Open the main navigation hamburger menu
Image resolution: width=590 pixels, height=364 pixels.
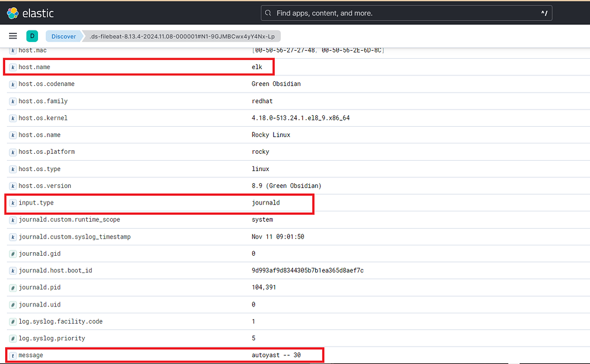click(13, 36)
